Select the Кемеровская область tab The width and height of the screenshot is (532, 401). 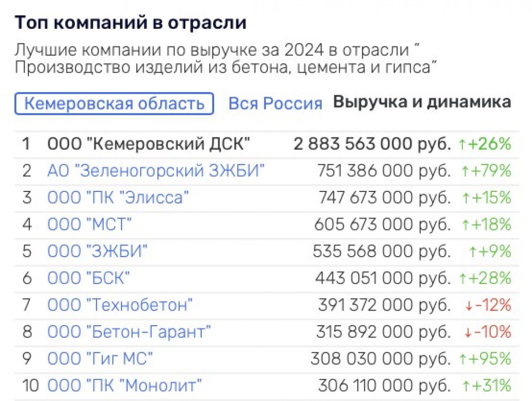point(114,104)
